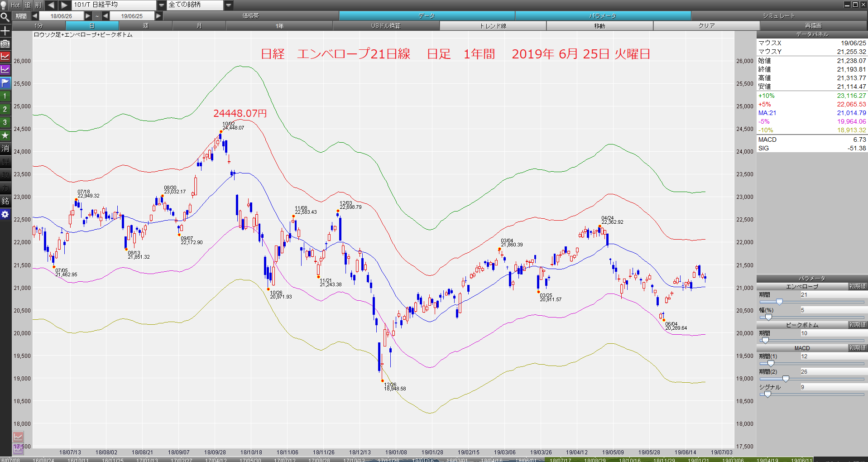Adjust the MACD 期間(1) slider
Viewport: 868px width, 462px height.
pyautogui.click(x=771, y=363)
